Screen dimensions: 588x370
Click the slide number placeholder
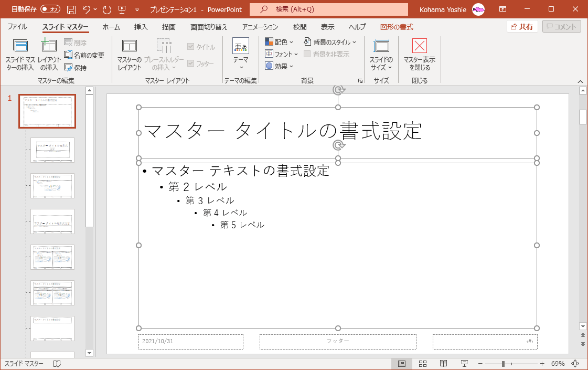point(485,342)
